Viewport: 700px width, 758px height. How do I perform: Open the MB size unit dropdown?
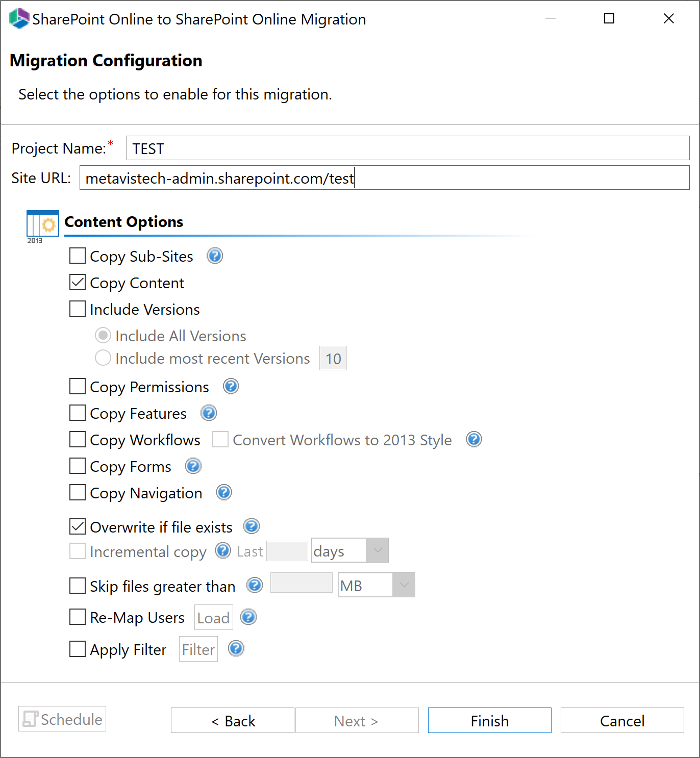pyautogui.click(x=404, y=585)
